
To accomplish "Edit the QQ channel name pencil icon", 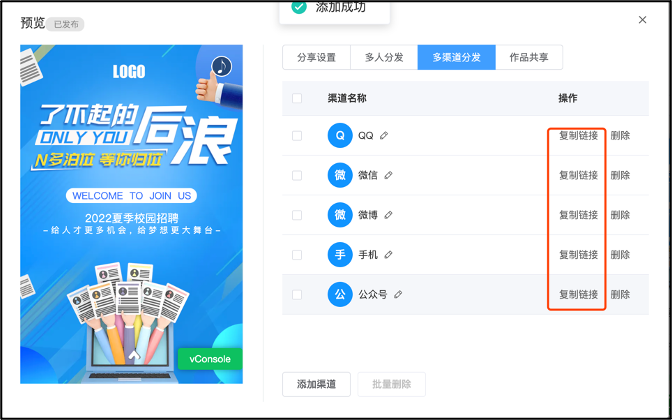I will pyautogui.click(x=384, y=135).
